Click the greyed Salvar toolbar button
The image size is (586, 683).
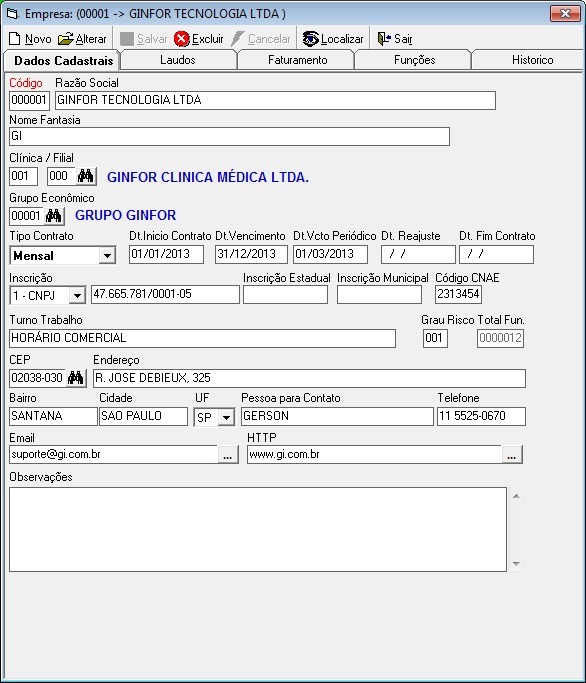pyautogui.click(x=143, y=39)
